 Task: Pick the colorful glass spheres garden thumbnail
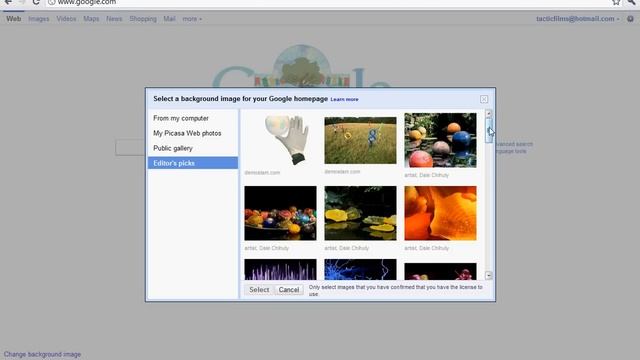click(440, 140)
